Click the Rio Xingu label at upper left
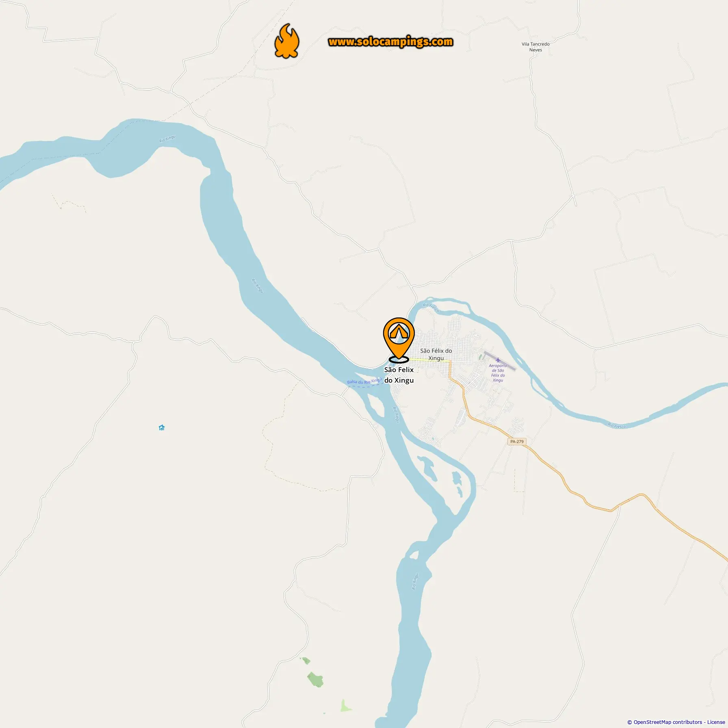The height and width of the screenshot is (728, 728). (x=167, y=139)
